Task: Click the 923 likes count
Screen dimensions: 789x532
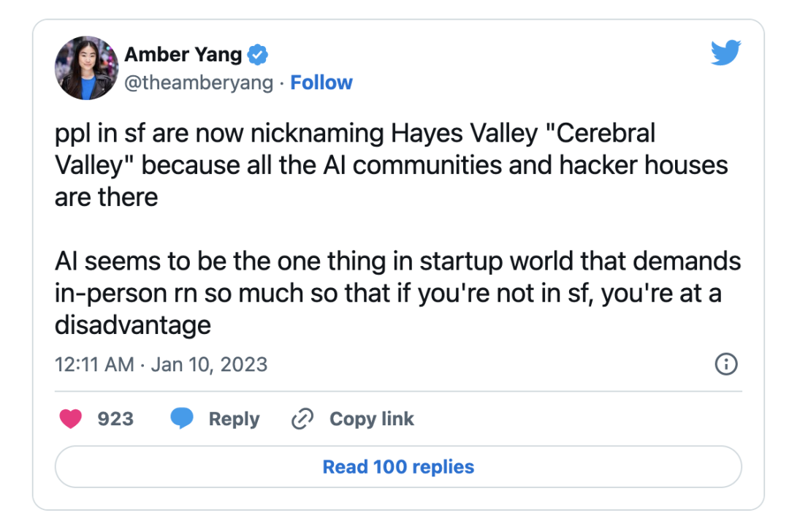Action: (115, 419)
